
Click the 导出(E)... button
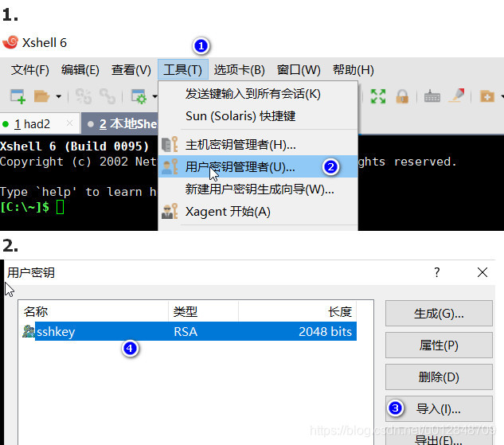(439, 438)
